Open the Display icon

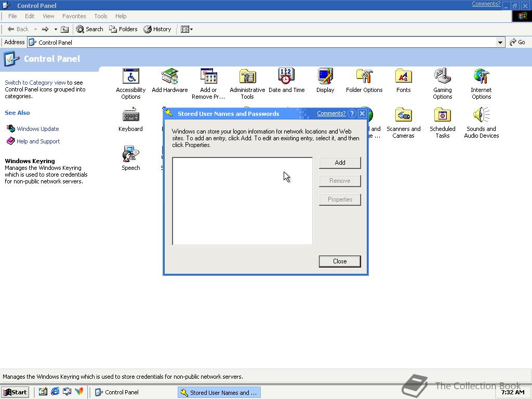pyautogui.click(x=325, y=76)
